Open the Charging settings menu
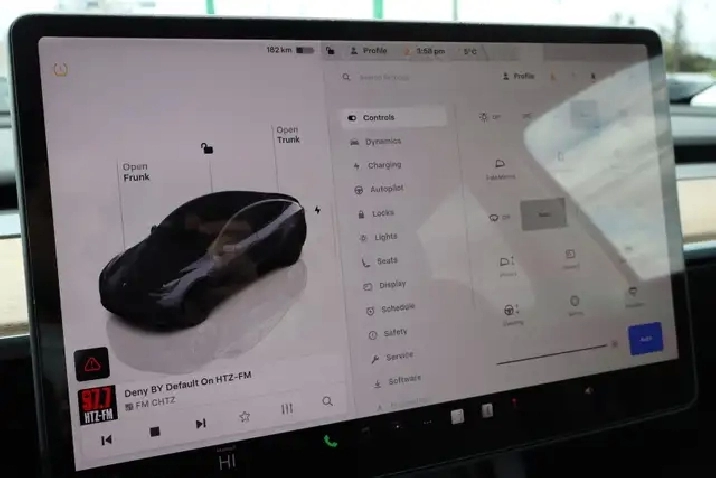The image size is (716, 478). click(383, 166)
